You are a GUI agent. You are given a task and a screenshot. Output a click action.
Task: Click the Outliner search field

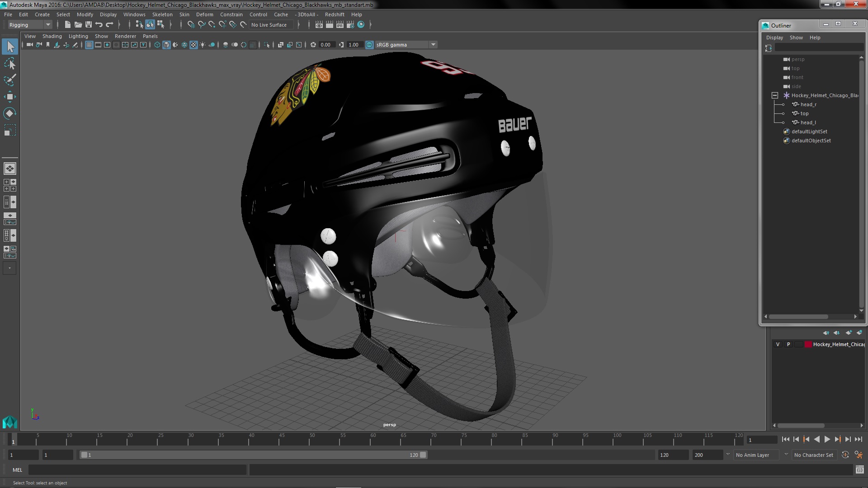819,47
